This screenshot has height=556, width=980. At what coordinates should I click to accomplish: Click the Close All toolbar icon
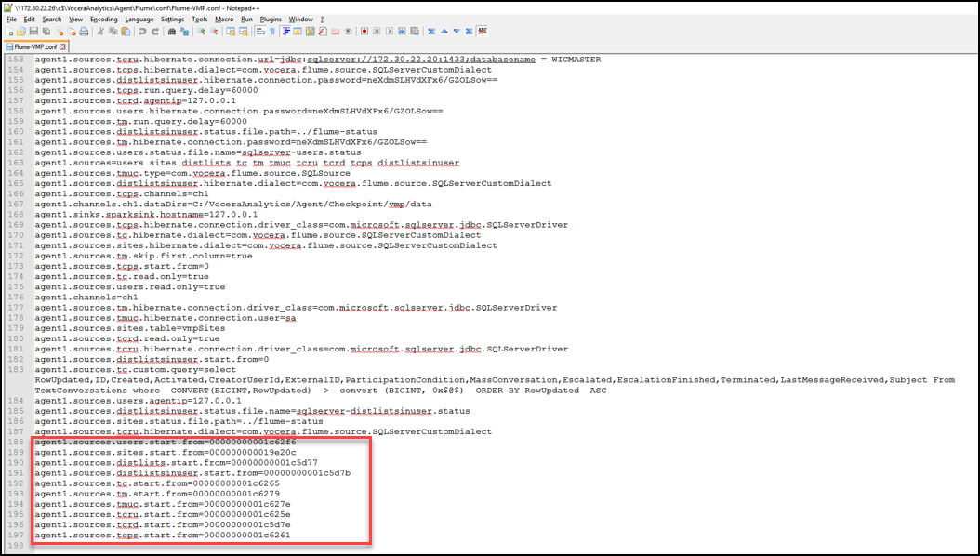(x=72, y=32)
